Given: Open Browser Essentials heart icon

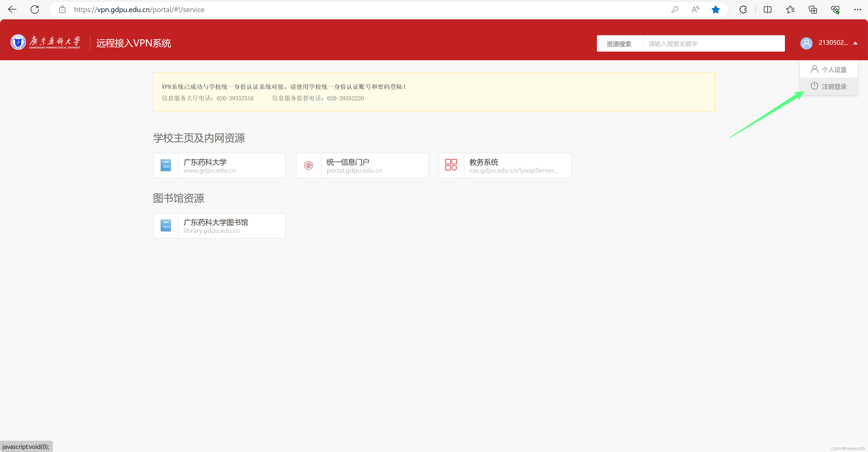Looking at the screenshot, I should pyautogui.click(x=835, y=10).
